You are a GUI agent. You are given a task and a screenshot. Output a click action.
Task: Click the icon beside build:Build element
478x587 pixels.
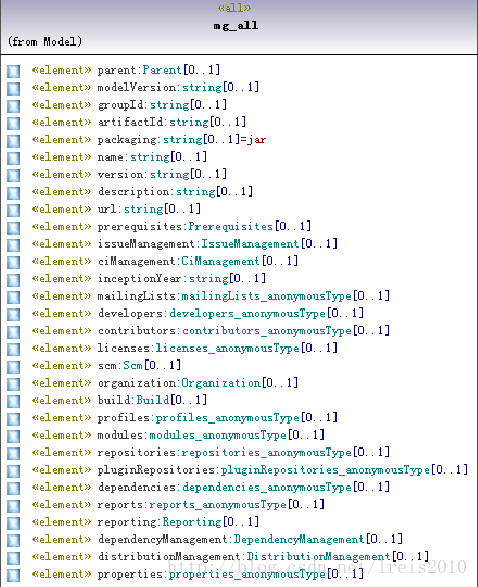(13, 402)
